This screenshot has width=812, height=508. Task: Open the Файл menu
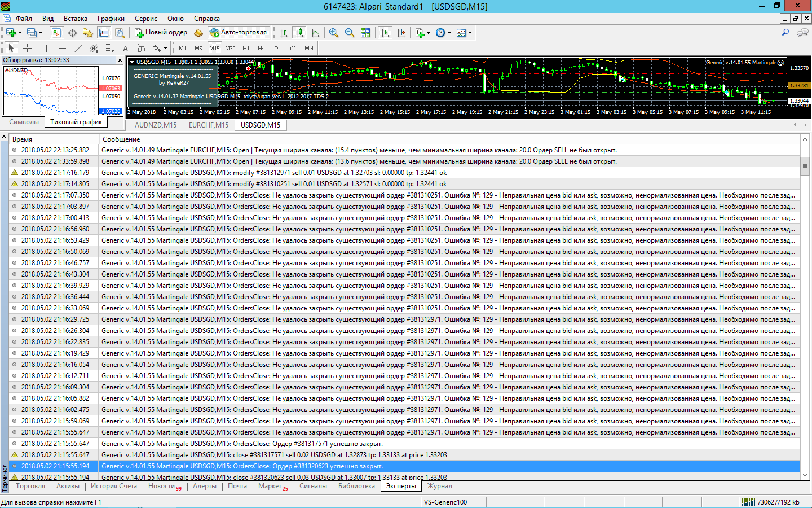click(x=24, y=19)
